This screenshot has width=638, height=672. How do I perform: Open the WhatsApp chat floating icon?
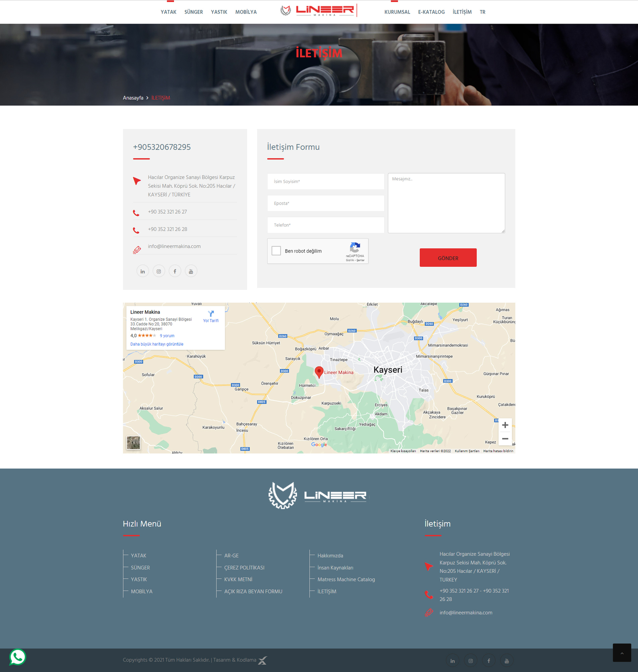pyautogui.click(x=18, y=657)
